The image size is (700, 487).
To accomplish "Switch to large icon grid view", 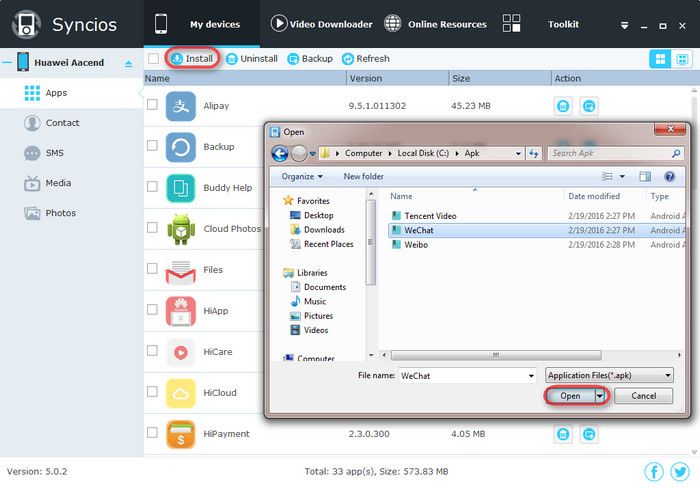I will pyautogui.click(x=660, y=59).
